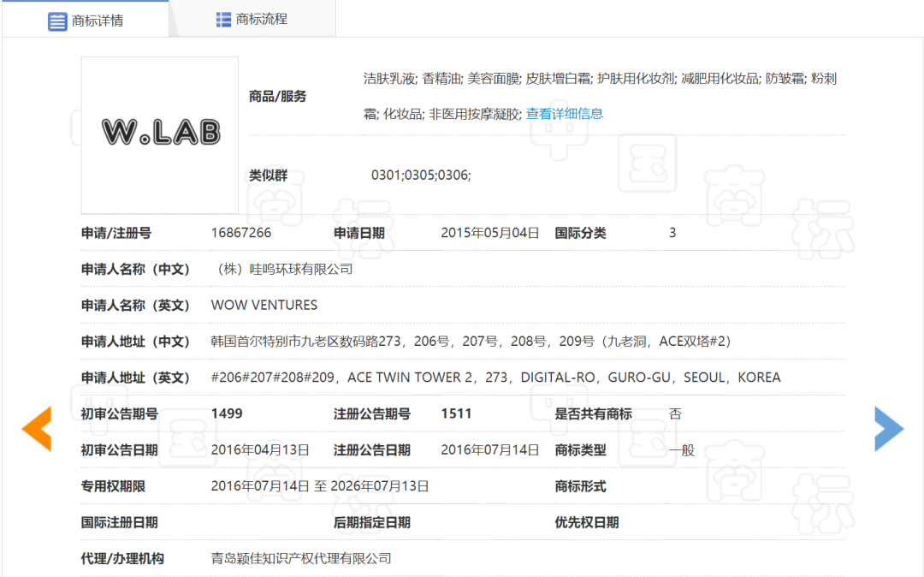Screen dimensions: 924x577
Task: Click registration announcement issue 1511
Action: pyautogui.click(x=456, y=413)
